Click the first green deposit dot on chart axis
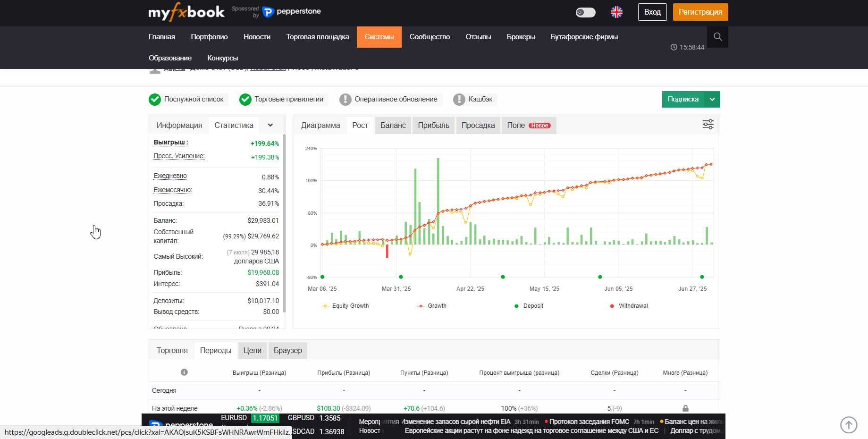Screen dimensions: 868x439 tap(322, 277)
